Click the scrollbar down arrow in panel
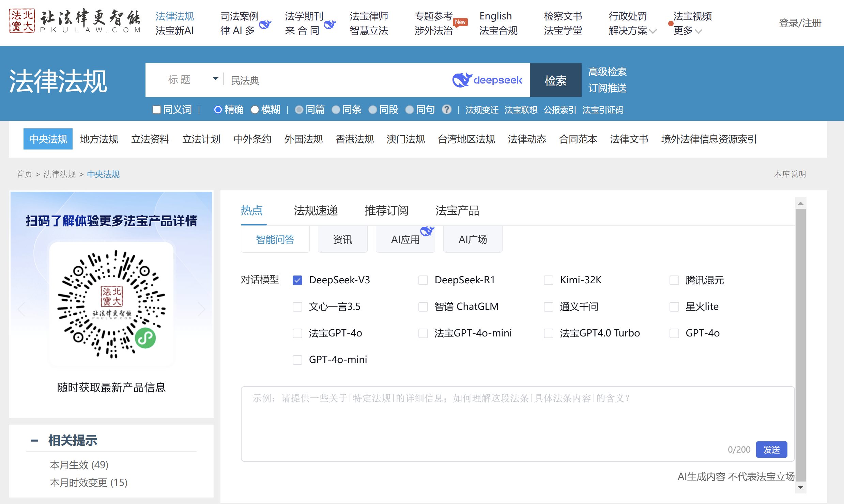Image resolution: width=844 pixels, height=504 pixels. click(801, 487)
